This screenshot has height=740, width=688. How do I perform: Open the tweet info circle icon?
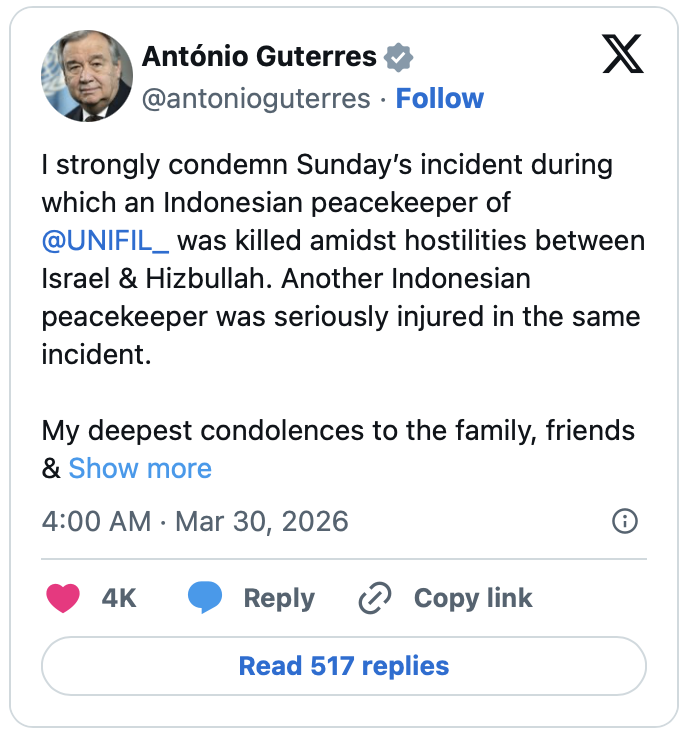pos(624,521)
